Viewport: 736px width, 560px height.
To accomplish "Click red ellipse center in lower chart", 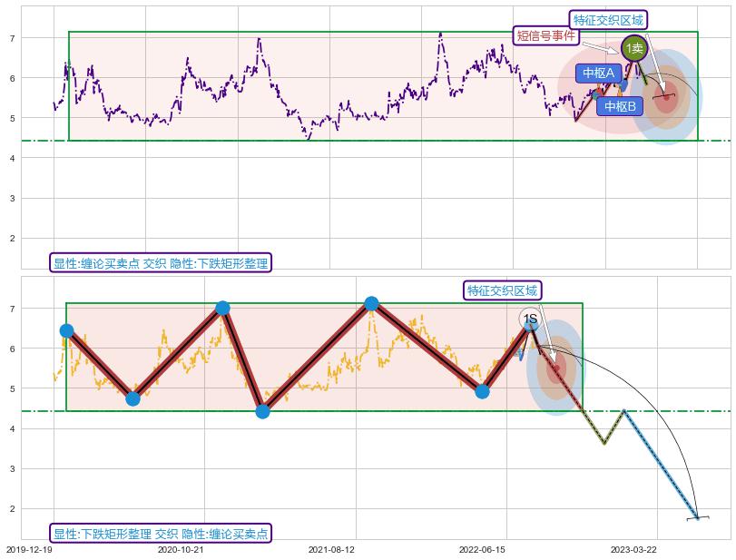I will click(555, 367).
